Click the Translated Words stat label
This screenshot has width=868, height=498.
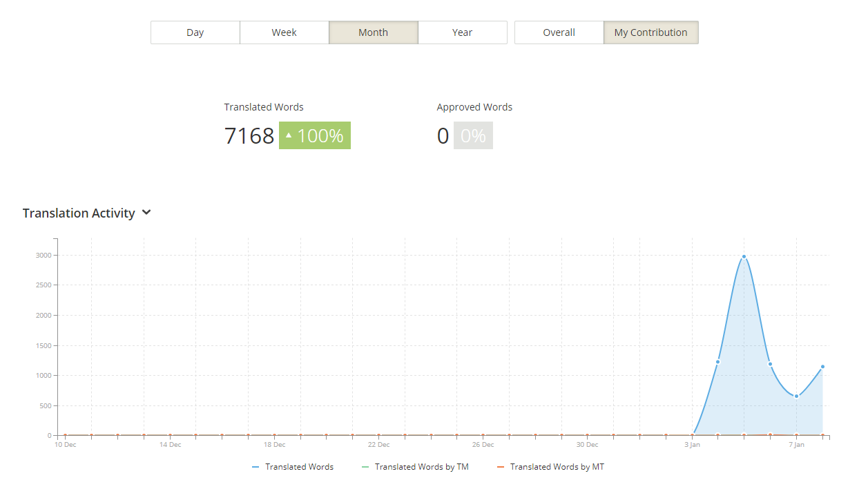(x=264, y=107)
